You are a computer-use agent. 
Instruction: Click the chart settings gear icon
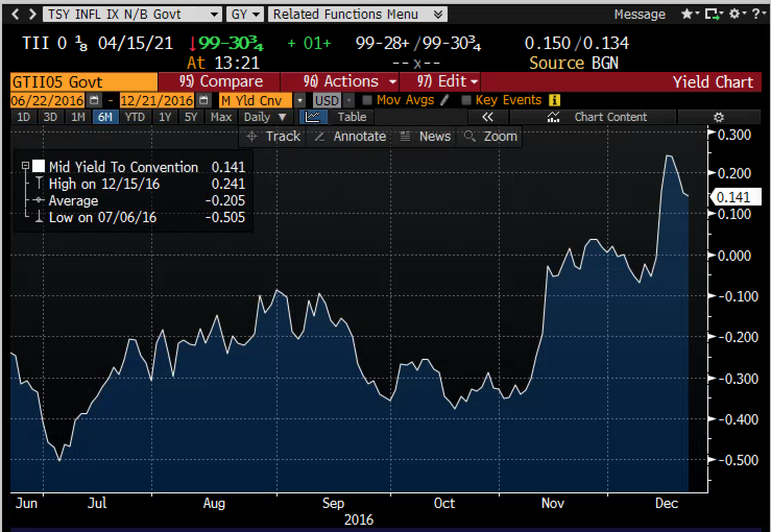(x=719, y=117)
